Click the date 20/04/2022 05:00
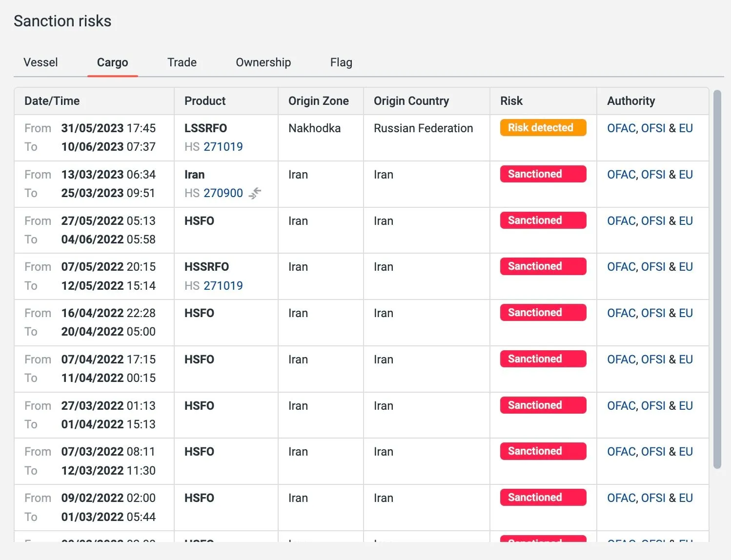This screenshot has width=731, height=560. 108,332
